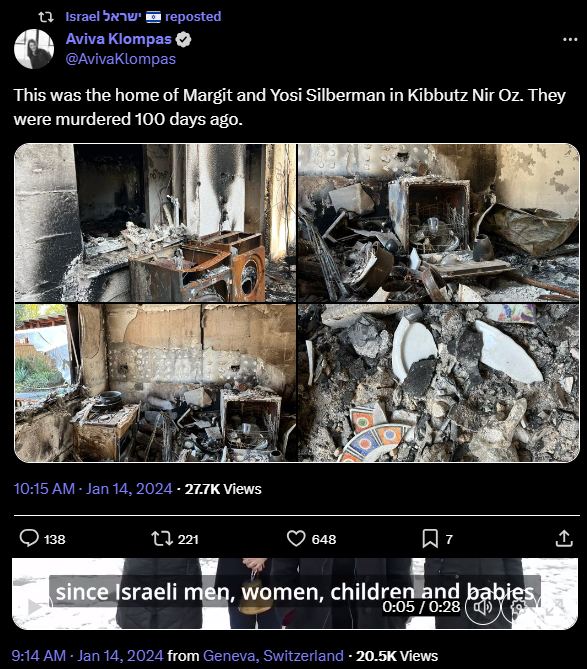Expand video to fullscreen
The height and width of the screenshot is (669, 587).
point(555,607)
